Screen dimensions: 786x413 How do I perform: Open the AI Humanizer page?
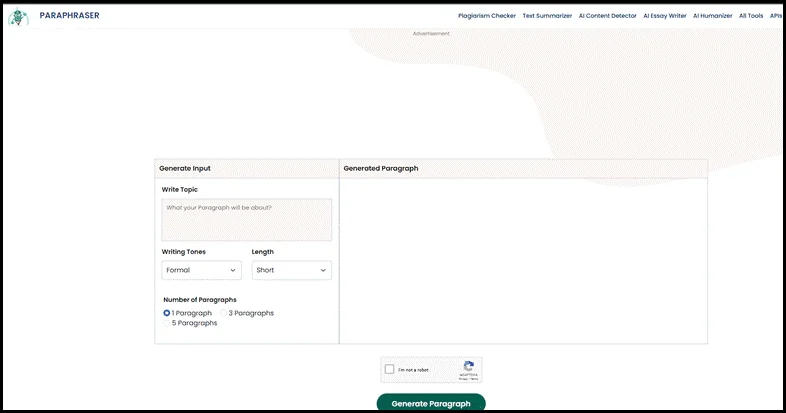pos(712,16)
